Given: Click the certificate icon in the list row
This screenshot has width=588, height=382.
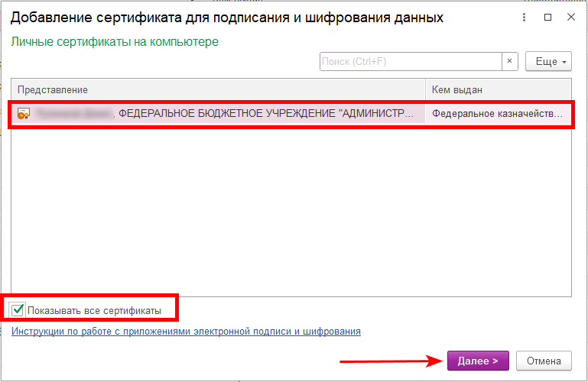Looking at the screenshot, I should point(24,114).
